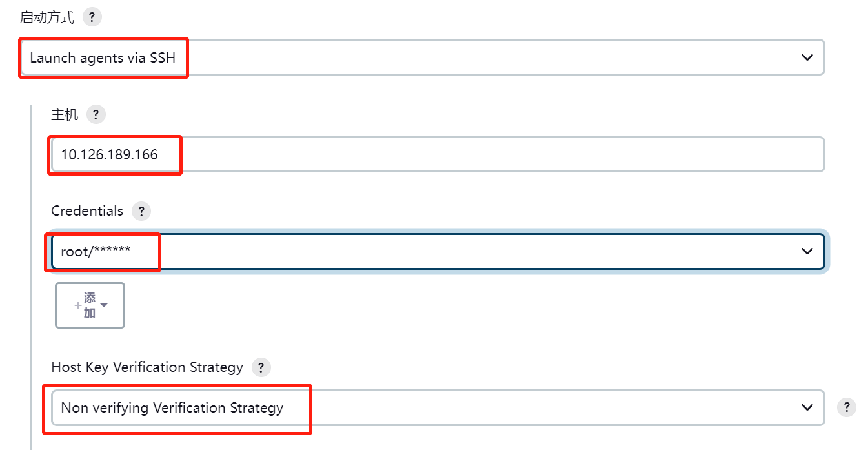
Task: Click the 主机 field label
Action: (65, 115)
